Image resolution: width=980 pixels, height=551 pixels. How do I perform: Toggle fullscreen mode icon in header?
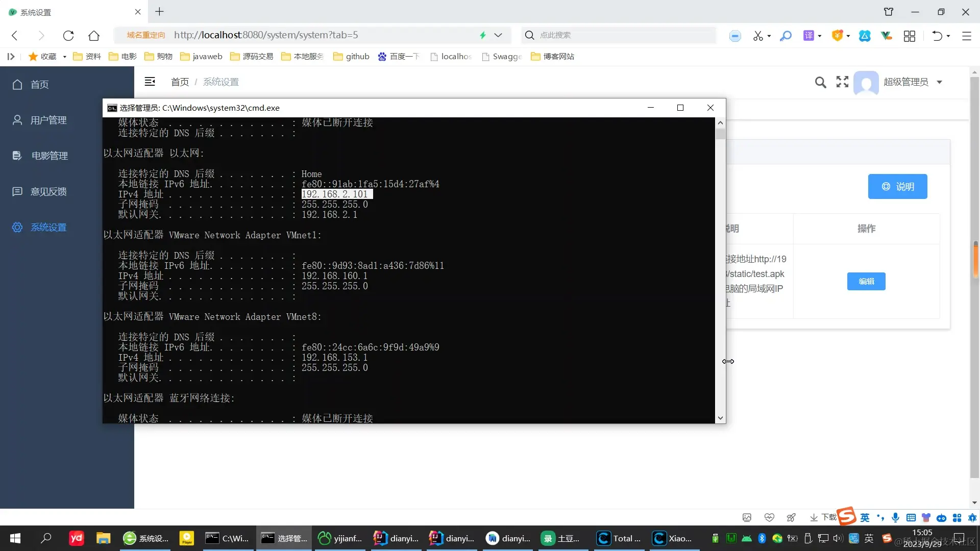click(842, 82)
